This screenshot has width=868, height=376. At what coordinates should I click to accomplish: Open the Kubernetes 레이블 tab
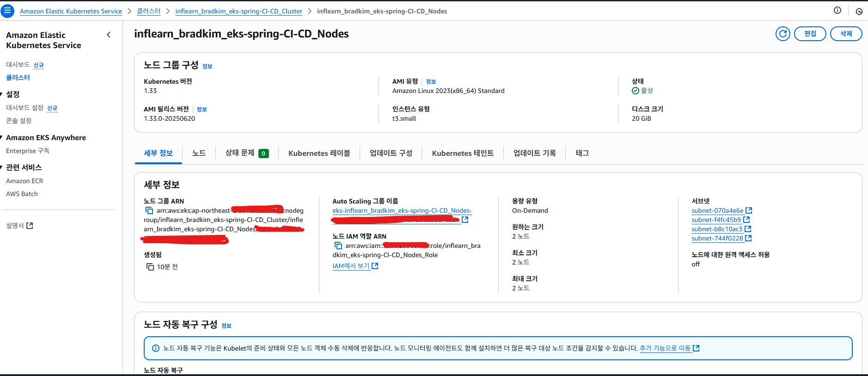(319, 153)
